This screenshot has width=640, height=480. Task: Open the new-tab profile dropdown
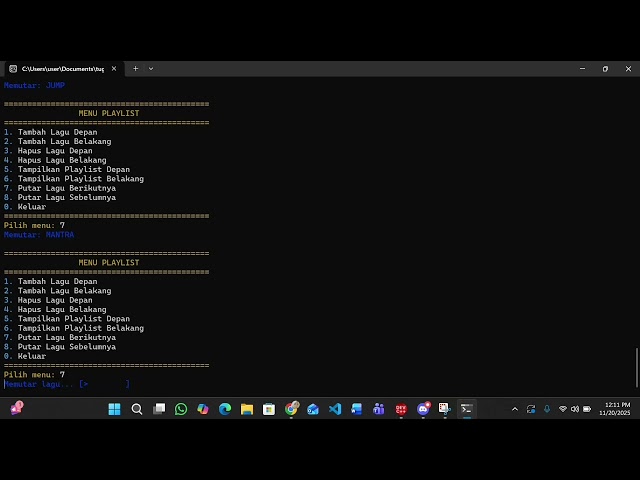[151, 69]
